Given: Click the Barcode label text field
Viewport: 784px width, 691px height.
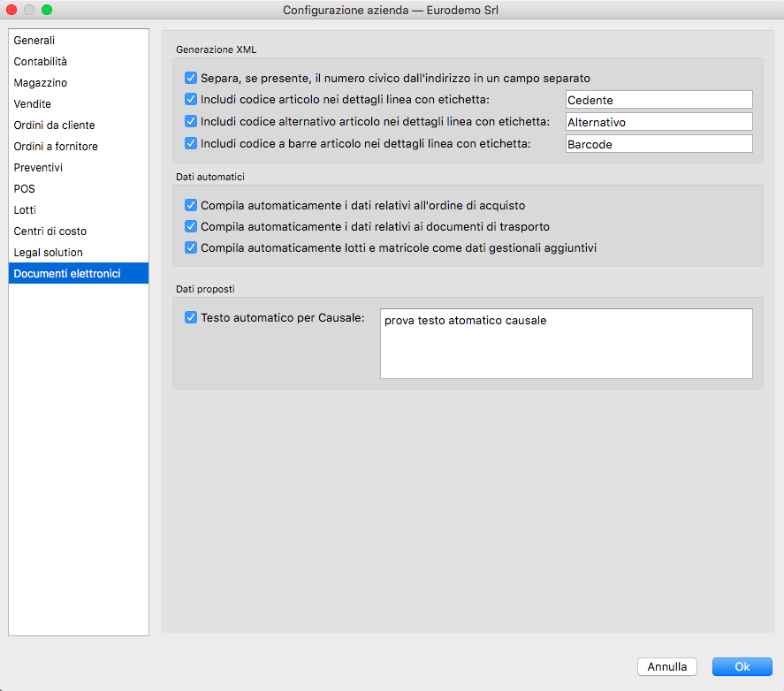Looking at the screenshot, I should pyautogui.click(x=658, y=144).
